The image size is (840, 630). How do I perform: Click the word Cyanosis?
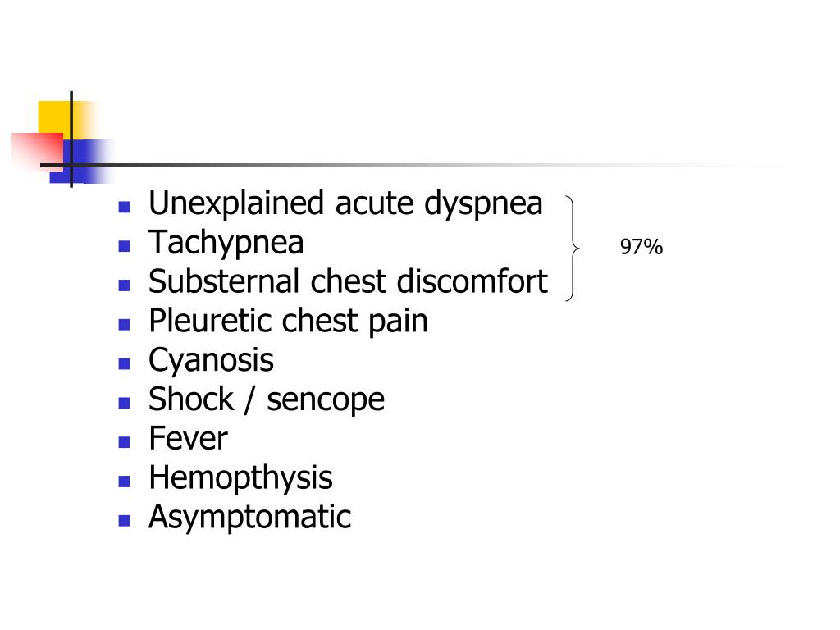click(x=211, y=361)
